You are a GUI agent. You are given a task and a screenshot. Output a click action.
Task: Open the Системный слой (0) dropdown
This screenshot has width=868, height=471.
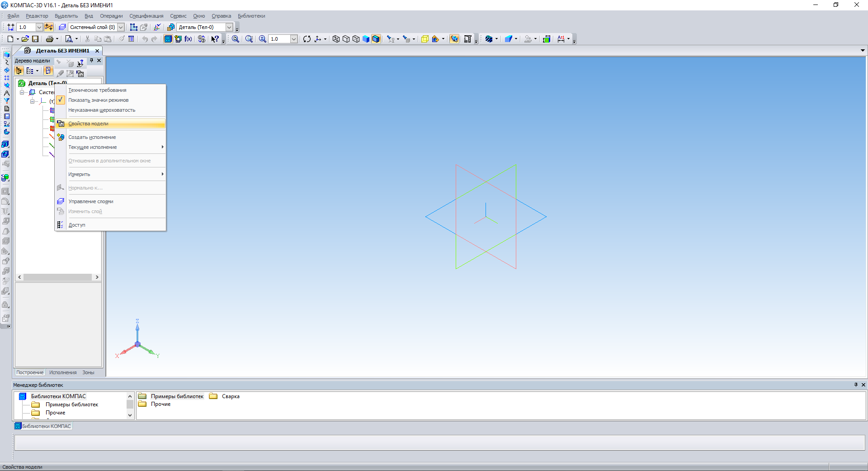(121, 27)
